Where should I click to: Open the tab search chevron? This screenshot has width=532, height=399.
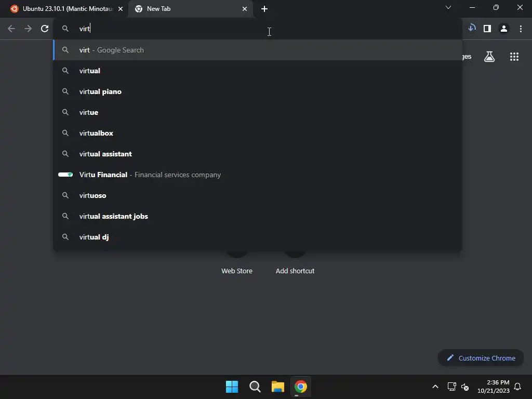pyautogui.click(x=448, y=7)
